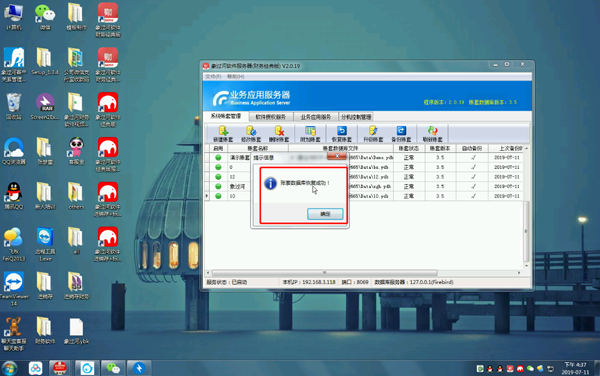Open the TeamViewer 14 desktop shortcut
The image size is (600, 376).
point(14,289)
